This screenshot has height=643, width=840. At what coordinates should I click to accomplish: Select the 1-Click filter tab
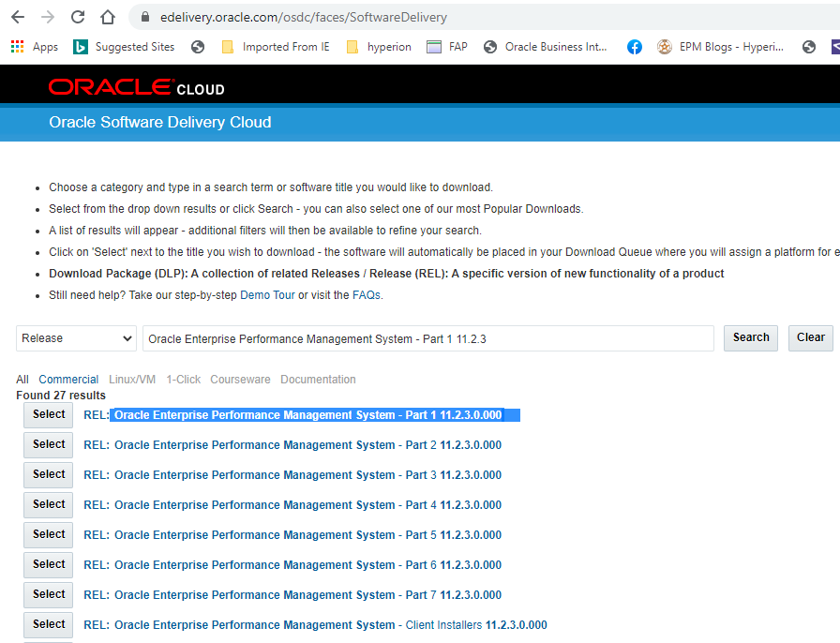[183, 380]
